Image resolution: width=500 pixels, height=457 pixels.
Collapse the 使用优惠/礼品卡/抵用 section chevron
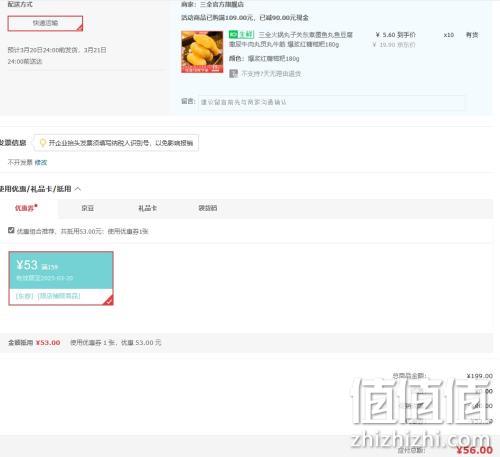pos(78,189)
